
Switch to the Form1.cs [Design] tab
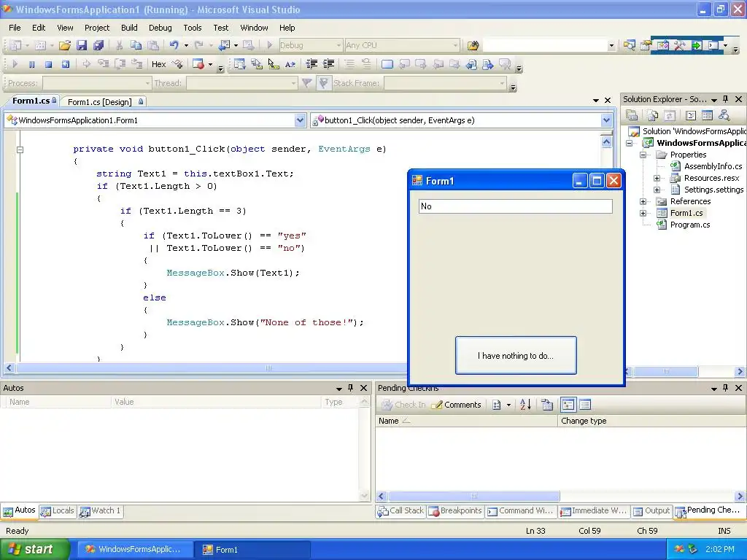click(x=104, y=102)
